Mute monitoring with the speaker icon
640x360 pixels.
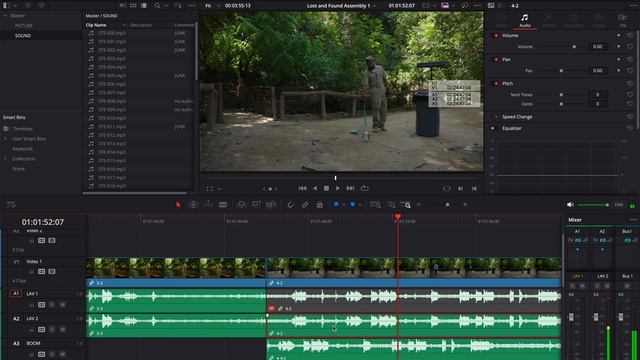point(570,204)
